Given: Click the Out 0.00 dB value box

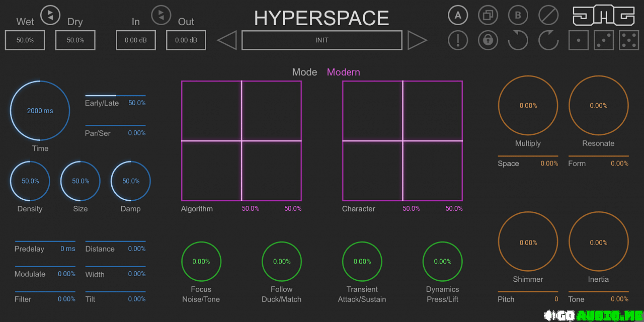Looking at the screenshot, I should pyautogui.click(x=186, y=40).
